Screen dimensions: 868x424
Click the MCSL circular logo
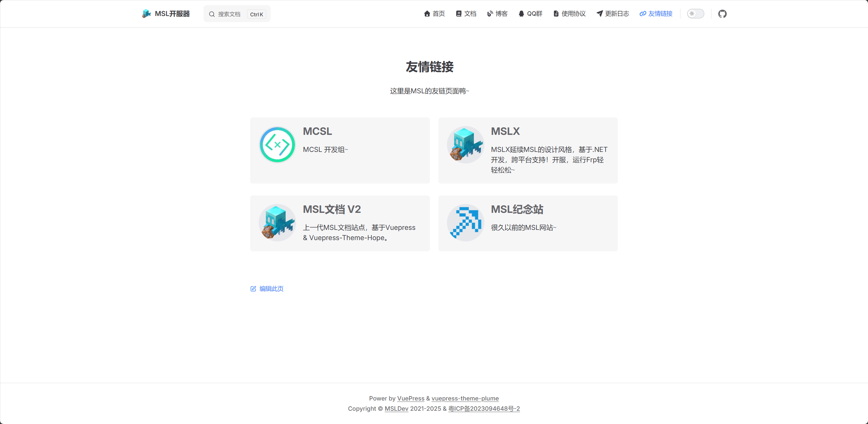(x=277, y=145)
